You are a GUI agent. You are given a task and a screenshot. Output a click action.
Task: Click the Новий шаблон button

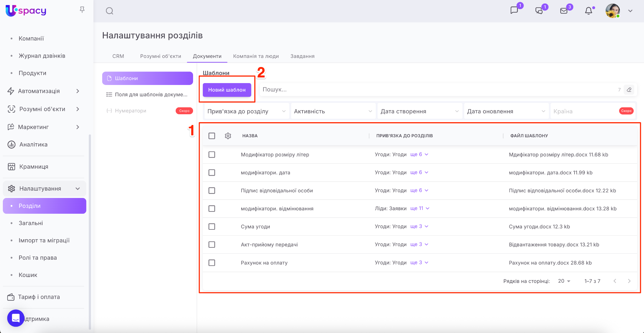point(227,90)
